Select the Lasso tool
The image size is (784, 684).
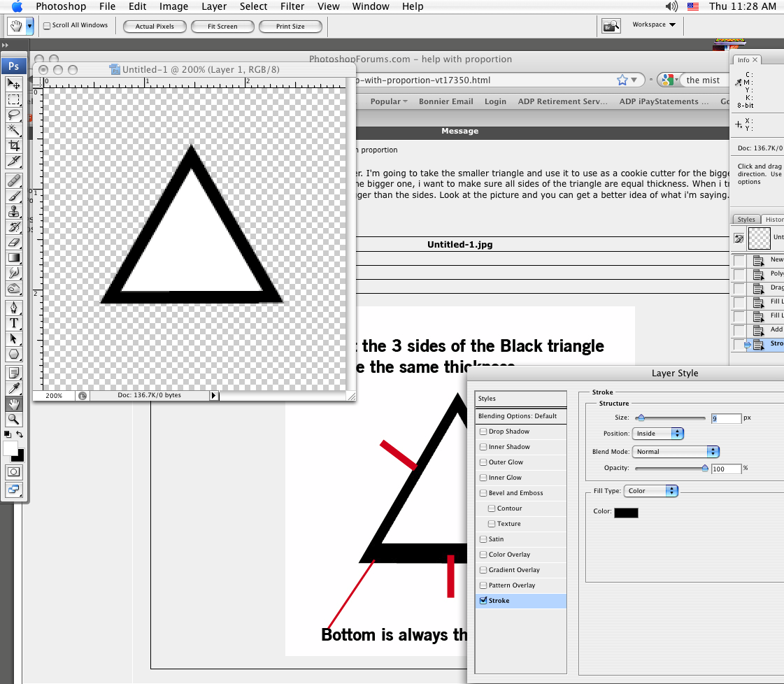pyautogui.click(x=13, y=115)
